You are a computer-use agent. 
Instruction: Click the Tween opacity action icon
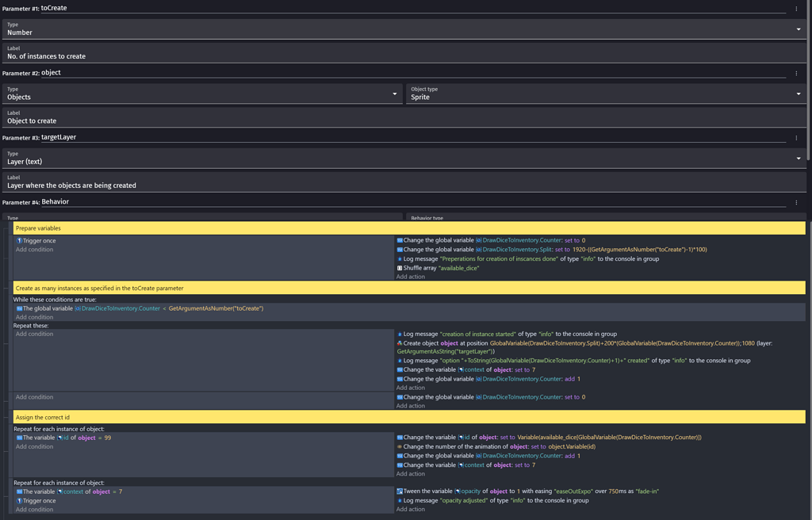point(400,491)
